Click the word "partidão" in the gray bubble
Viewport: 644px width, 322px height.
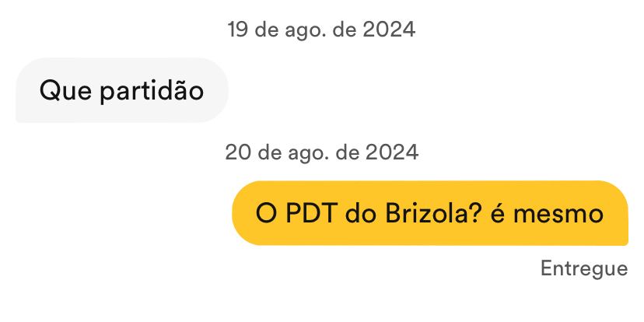click(x=152, y=91)
